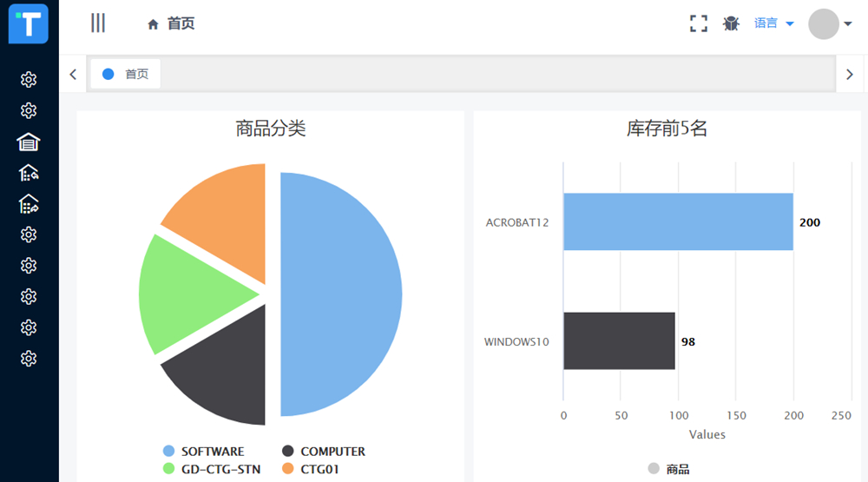Click the WINDOWS10 axis label
Image resolution: width=868 pixels, height=482 pixels.
[x=516, y=342]
